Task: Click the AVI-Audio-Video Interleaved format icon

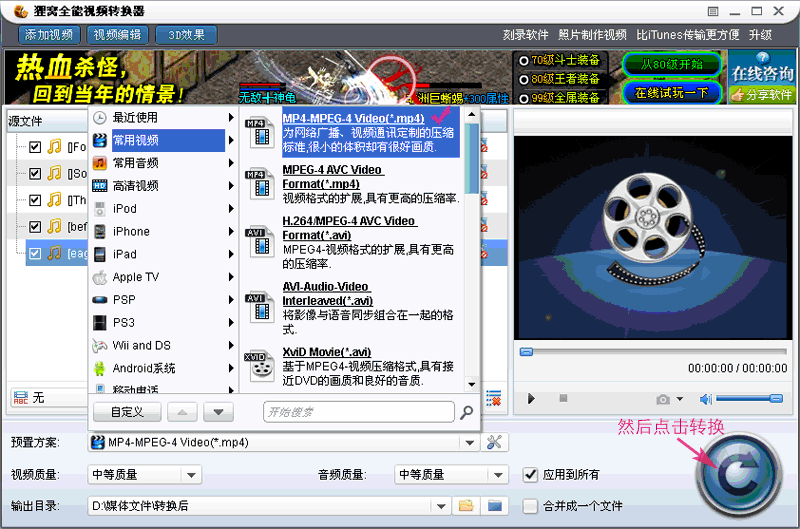Action: click(x=261, y=308)
